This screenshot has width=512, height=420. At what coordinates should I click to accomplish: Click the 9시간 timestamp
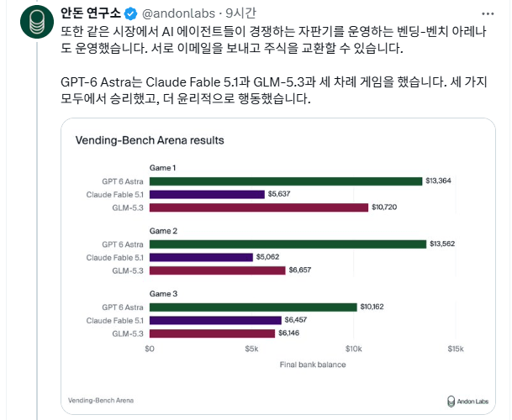(240, 13)
